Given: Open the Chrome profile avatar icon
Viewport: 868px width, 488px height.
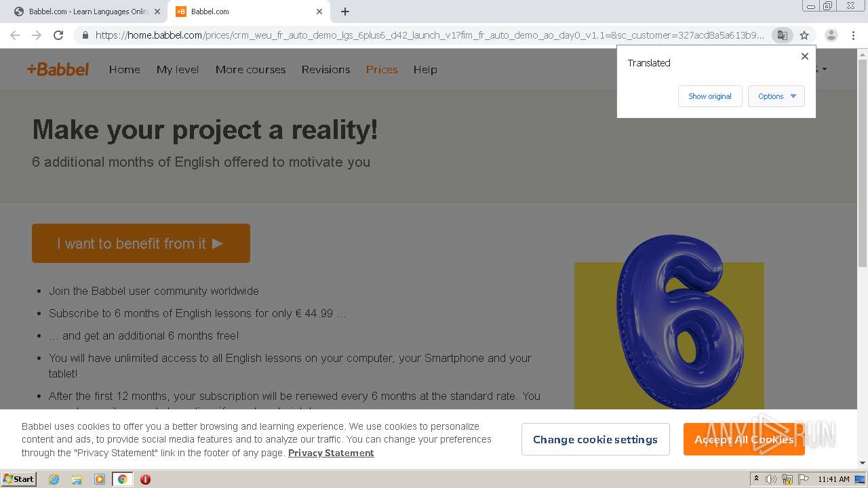Looking at the screenshot, I should click(831, 35).
